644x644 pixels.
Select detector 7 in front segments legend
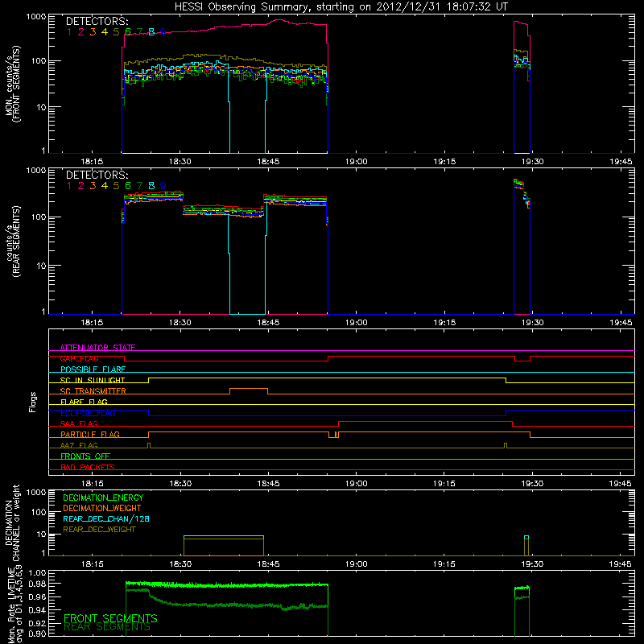[x=139, y=32]
